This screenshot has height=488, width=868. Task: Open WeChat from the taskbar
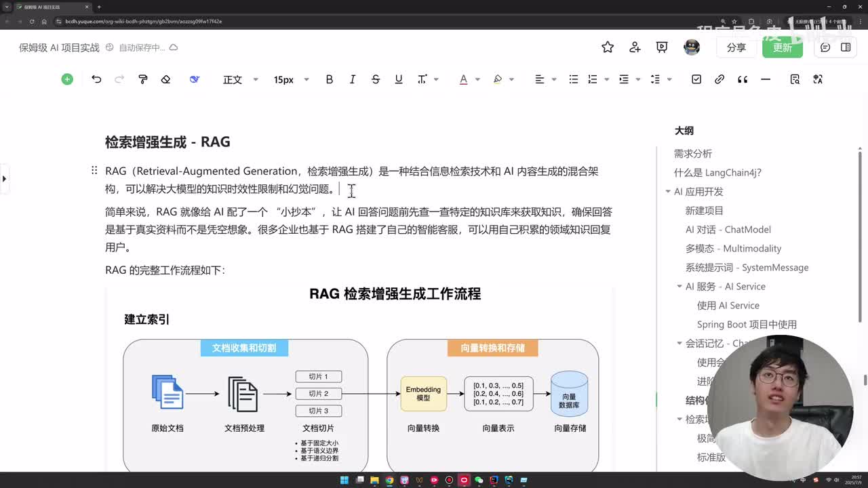pyautogui.click(x=479, y=480)
